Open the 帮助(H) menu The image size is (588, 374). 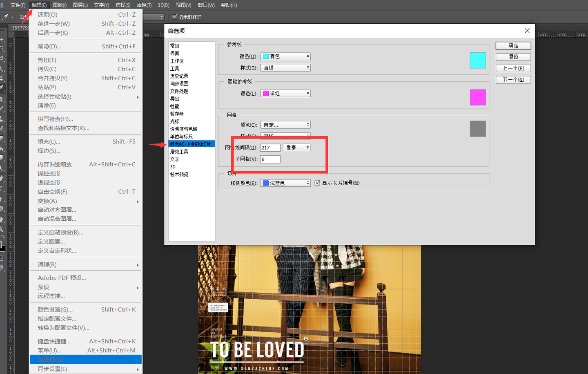tap(229, 5)
